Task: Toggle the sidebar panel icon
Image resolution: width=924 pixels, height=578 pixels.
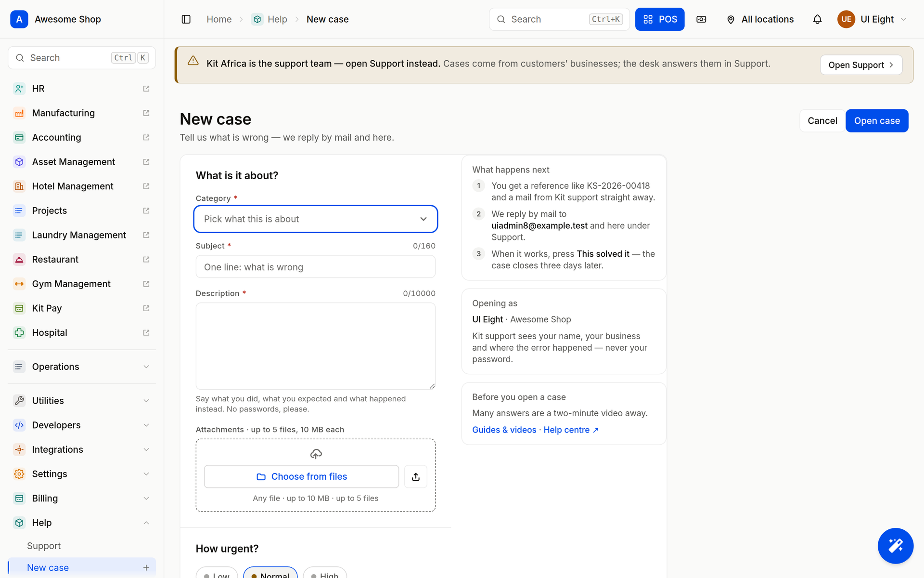Action: (x=186, y=19)
